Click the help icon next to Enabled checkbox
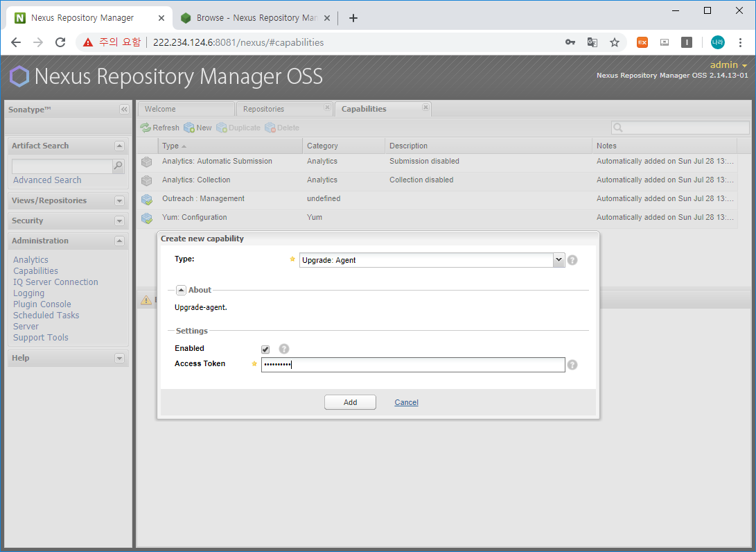The height and width of the screenshot is (552, 756). (x=284, y=349)
